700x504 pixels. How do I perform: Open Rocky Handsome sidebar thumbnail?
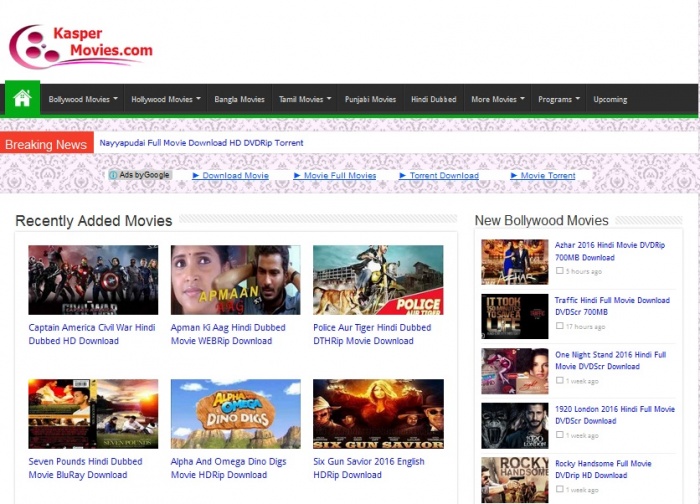point(515,480)
